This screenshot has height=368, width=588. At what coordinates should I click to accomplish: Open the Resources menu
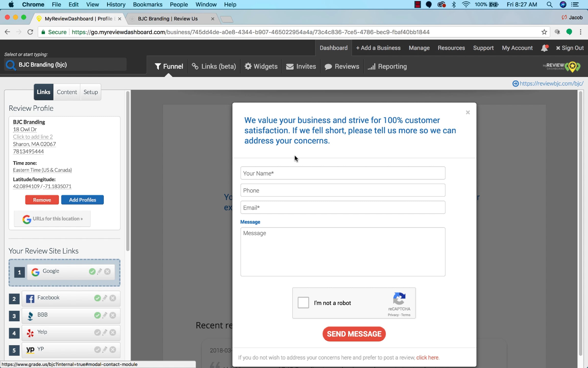[x=451, y=48]
